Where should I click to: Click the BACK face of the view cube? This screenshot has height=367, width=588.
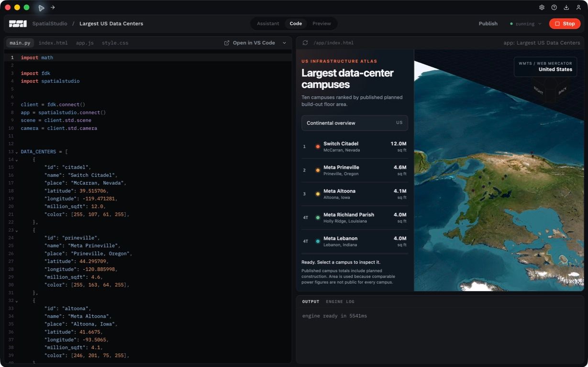click(563, 89)
